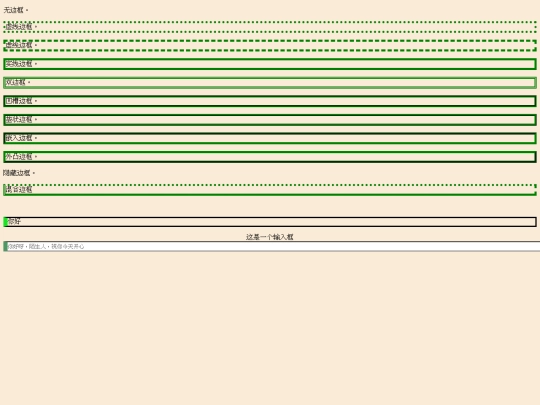540x405 pixels.
Task: Click the 你好 box with black border
Action: click(x=270, y=221)
